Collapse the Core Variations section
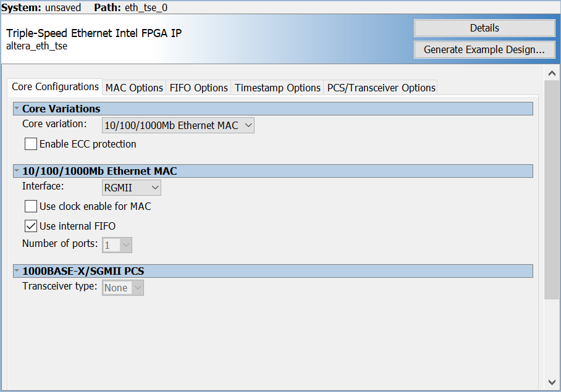 coord(17,108)
